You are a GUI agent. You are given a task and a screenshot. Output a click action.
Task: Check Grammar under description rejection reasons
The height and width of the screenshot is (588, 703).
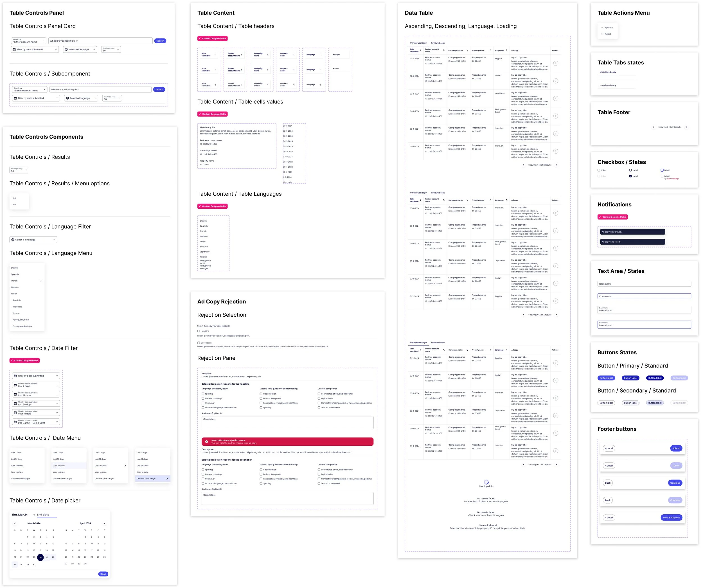203,479
